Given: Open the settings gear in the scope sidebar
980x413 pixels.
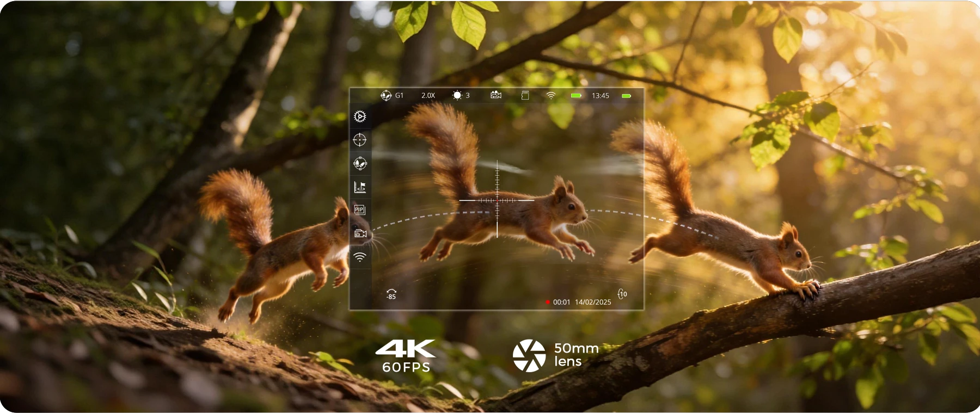Looking at the screenshot, I should tap(360, 116).
